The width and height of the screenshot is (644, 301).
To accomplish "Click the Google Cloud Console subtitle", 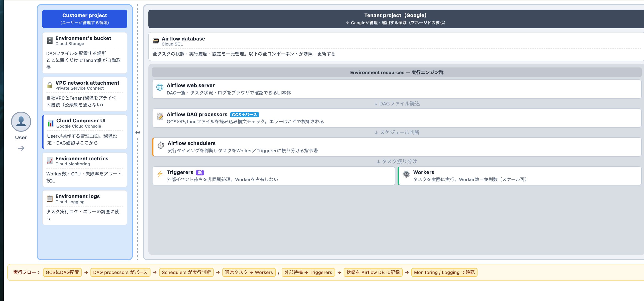I will 79,126.
